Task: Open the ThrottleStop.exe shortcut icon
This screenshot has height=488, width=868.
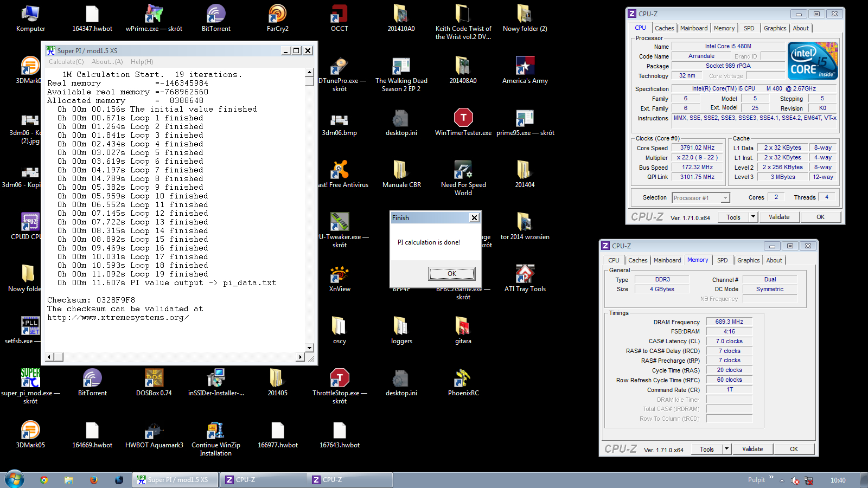Action: coord(340,378)
